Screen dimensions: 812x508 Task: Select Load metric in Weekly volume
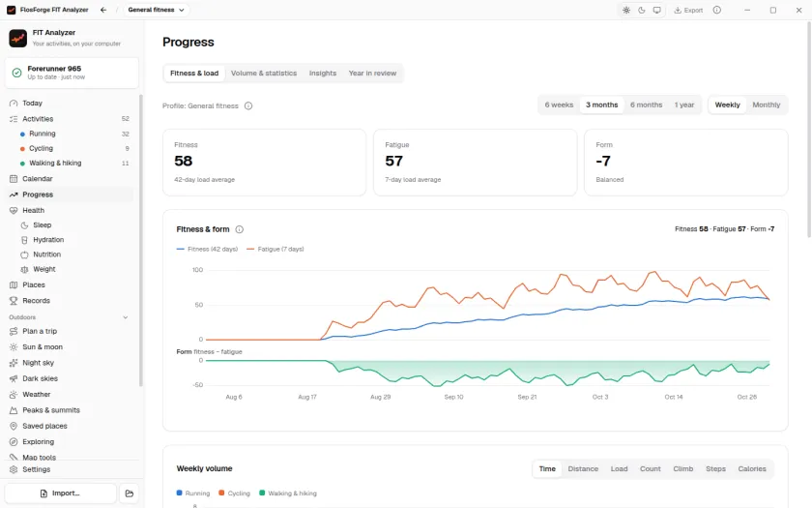619,468
